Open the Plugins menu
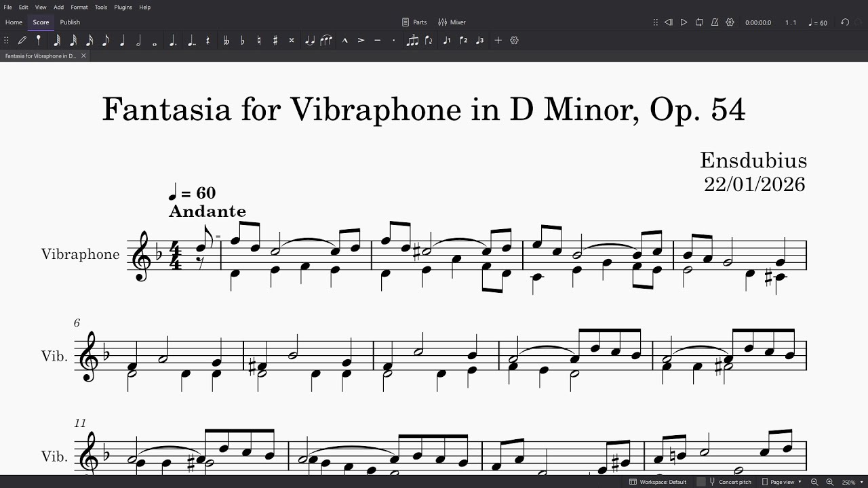This screenshot has width=868, height=488. click(x=123, y=7)
